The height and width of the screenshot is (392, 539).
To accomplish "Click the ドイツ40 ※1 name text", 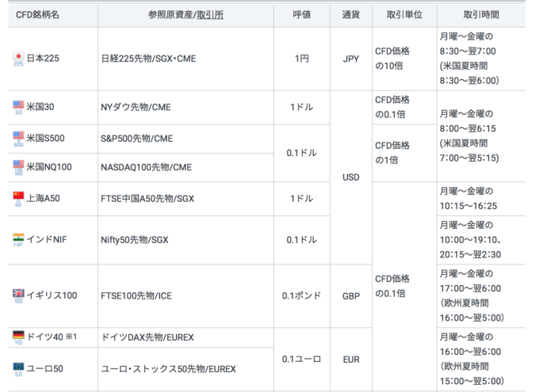I will tap(52, 337).
